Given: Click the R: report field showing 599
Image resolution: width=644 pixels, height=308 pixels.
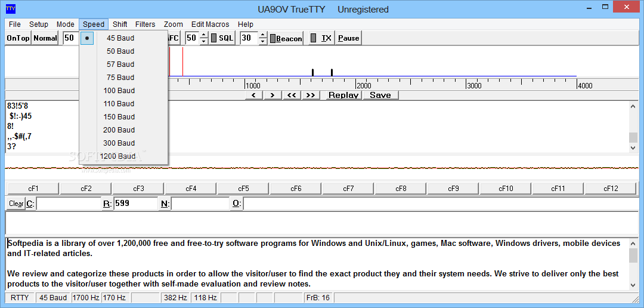Looking at the screenshot, I should pos(135,204).
